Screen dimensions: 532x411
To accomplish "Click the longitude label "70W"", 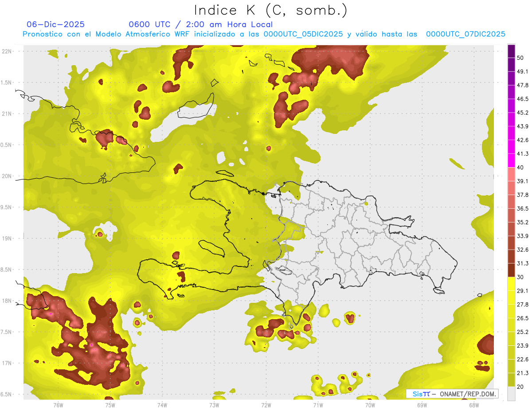I will click(370, 405).
